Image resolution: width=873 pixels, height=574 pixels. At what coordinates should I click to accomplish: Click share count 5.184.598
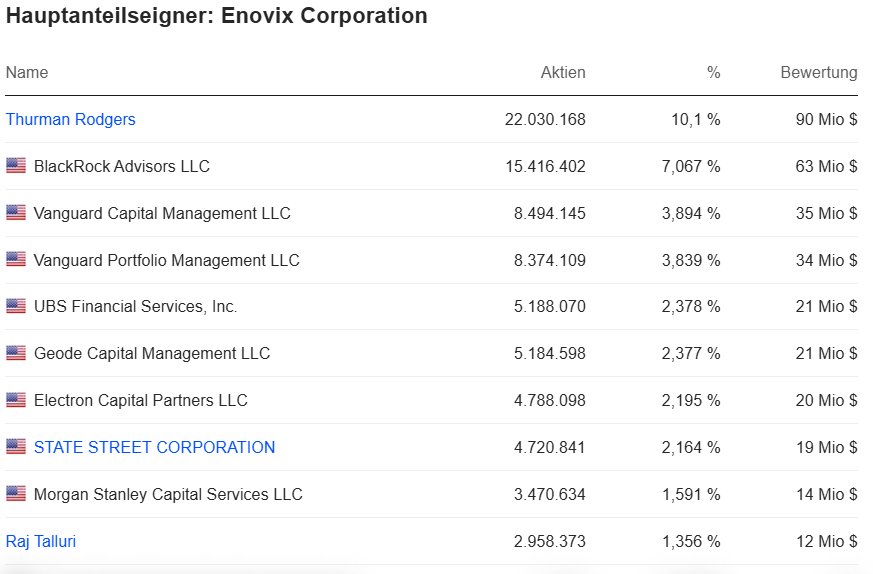click(x=550, y=353)
